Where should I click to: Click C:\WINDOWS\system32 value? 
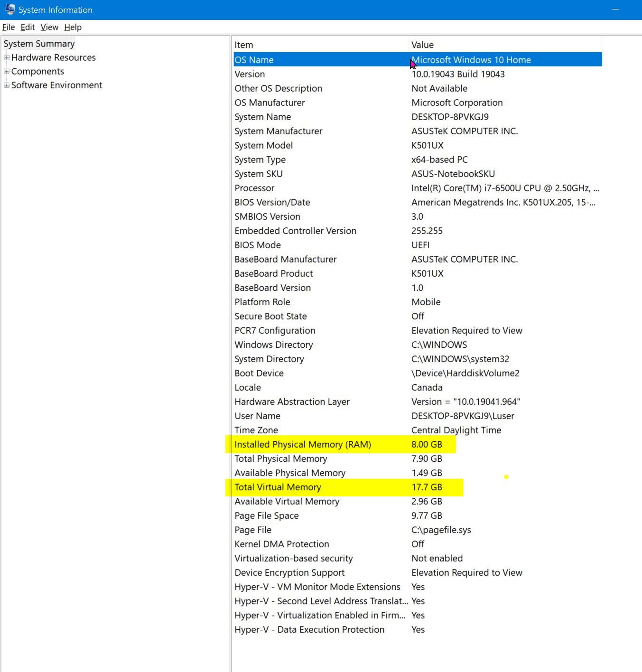pyautogui.click(x=460, y=359)
